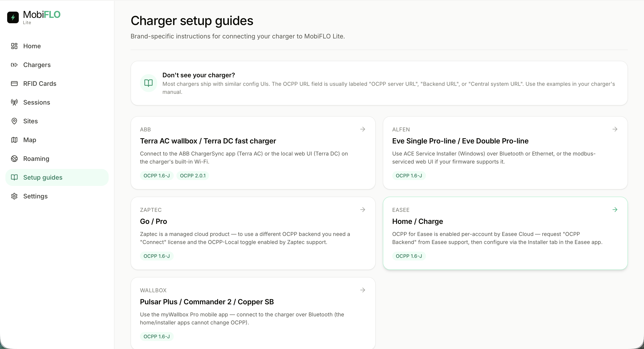Viewport: 644px width, 349px height.
Task: Click the ABB brand label
Action: [x=145, y=129]
